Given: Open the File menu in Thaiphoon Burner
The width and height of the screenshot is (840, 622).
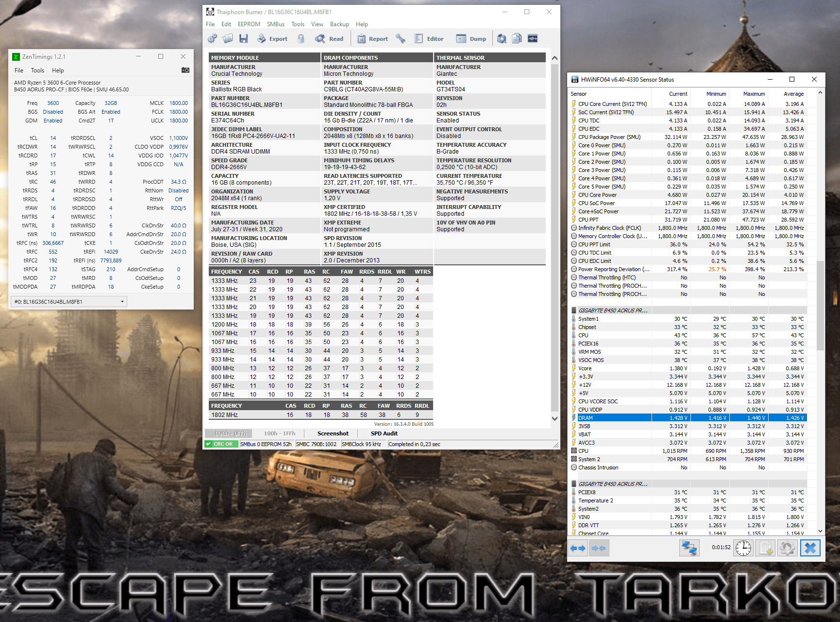Looking at the screenshot, I should tap(210, 24).
